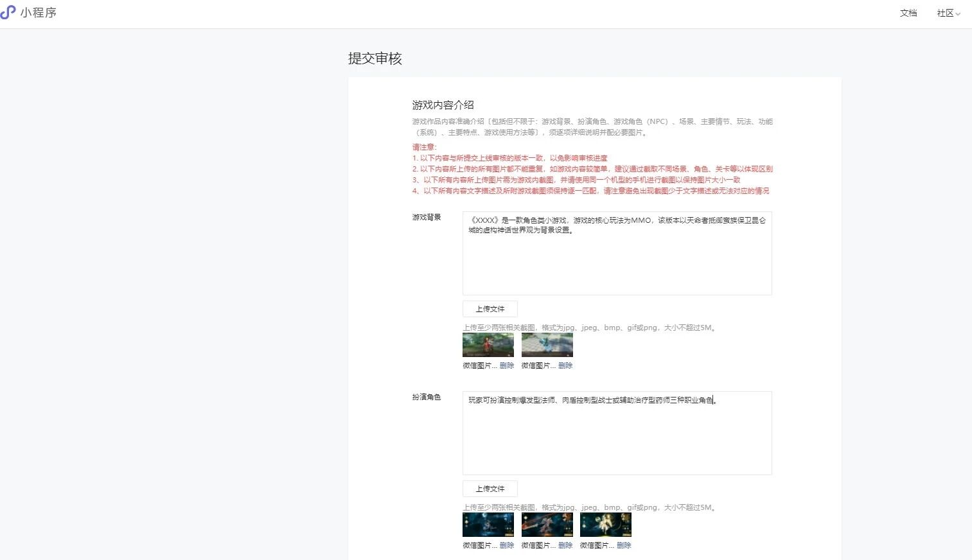Image resolution: width=972 pixels, height=560 pixels.
Task: Click the 扮演角色 field label
Action: (x=427, y=397)
